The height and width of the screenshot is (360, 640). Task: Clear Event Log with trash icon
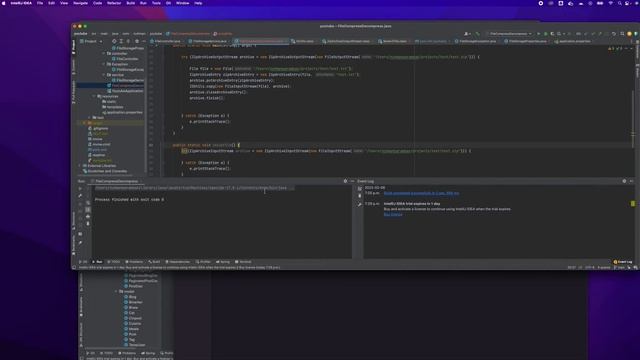[x=360, y=196]
